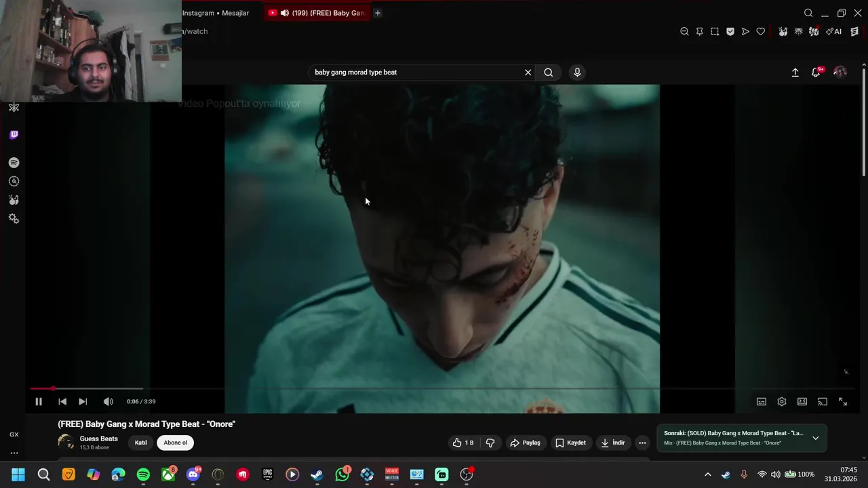The image size is (868, 488).
Task: Open more actions three-dot menu
Action: (642, 443)
